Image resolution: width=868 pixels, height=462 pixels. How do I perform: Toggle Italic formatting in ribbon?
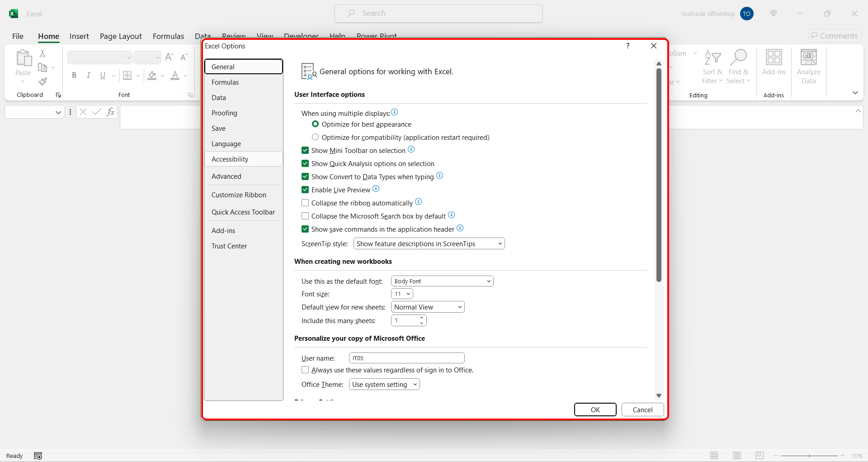(89, 75)
